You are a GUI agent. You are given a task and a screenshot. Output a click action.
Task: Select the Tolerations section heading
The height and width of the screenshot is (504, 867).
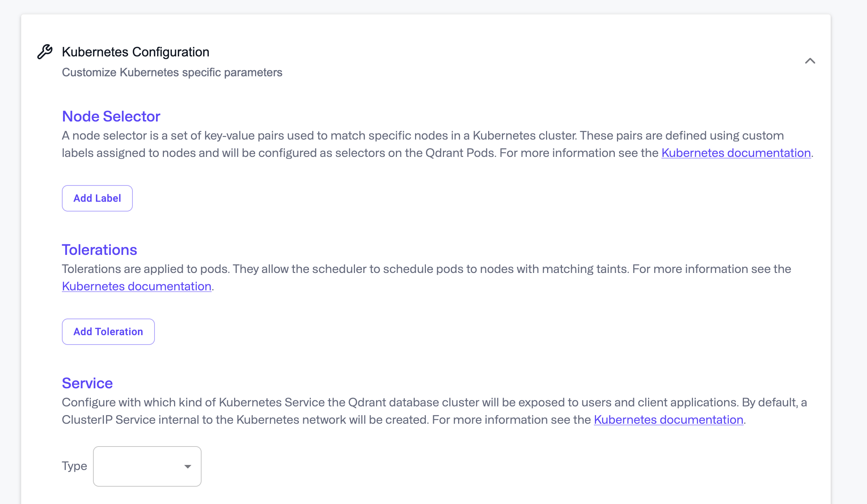(x=100, y=249)
